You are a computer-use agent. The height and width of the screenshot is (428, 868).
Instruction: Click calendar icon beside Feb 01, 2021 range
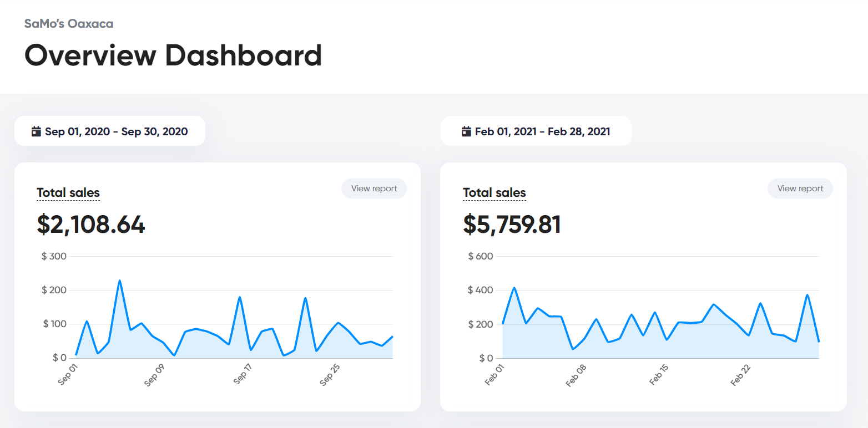coord(466,131)
